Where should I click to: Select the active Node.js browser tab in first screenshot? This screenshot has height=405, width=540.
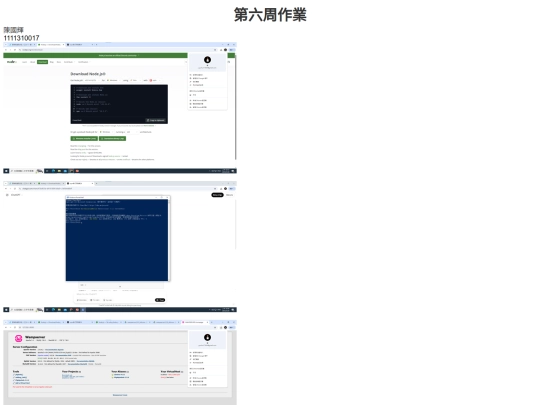click(51, 44)
